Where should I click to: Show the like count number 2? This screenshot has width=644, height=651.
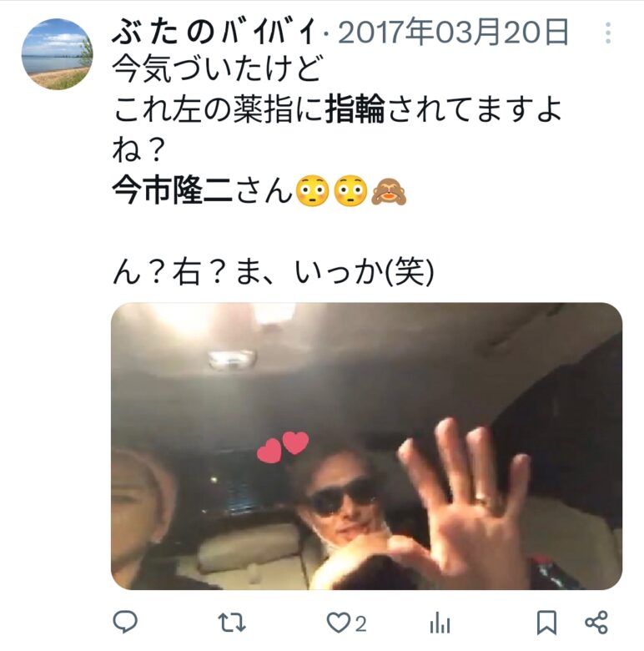pos(360,623)
